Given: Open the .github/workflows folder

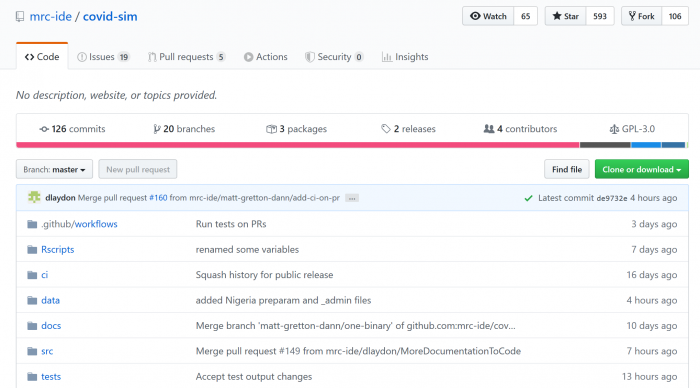Looking at the screenshot, I should [x=79, y=224].
